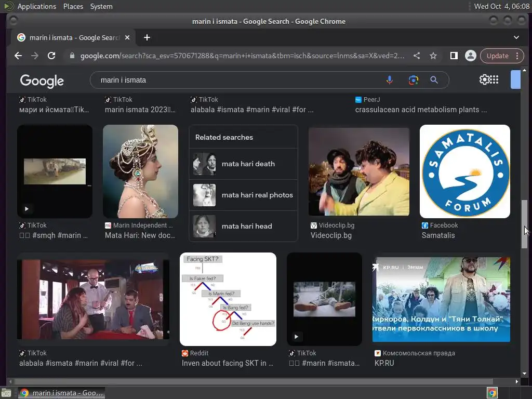Go back to the previous page
Image resolution: width=532 pixels, height=399 pixels.
pyautogui.click(x=18, y=56)
